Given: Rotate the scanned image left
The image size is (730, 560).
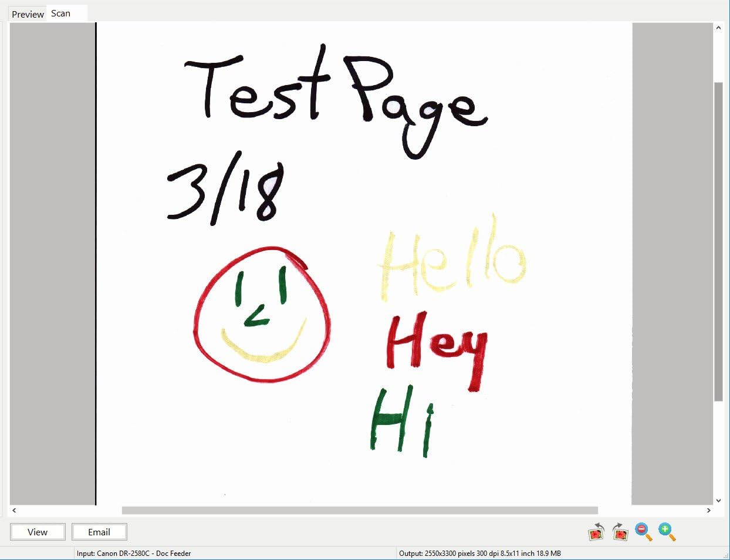Looking at the screenshot, I should pyautogui.click(x=596, y=532).
